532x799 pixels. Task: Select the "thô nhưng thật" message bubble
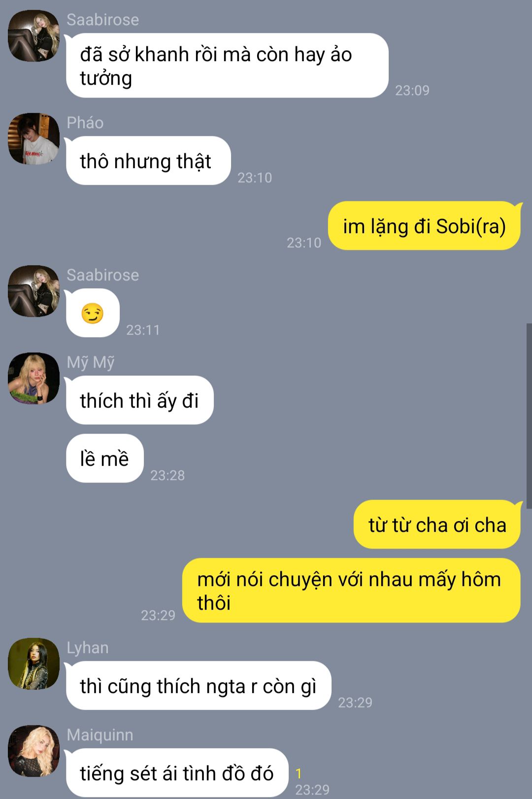148,161
